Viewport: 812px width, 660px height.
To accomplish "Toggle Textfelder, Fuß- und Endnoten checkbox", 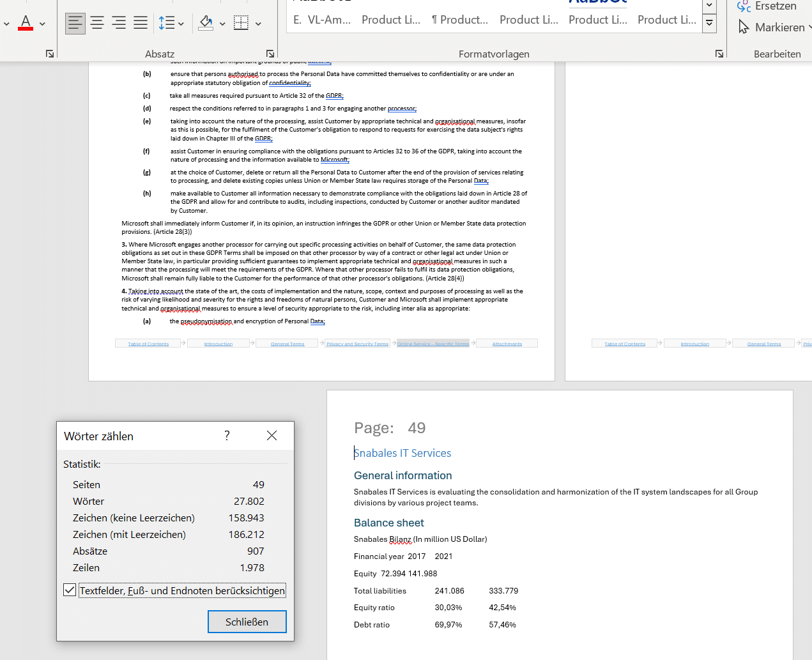I will [70, 590].
